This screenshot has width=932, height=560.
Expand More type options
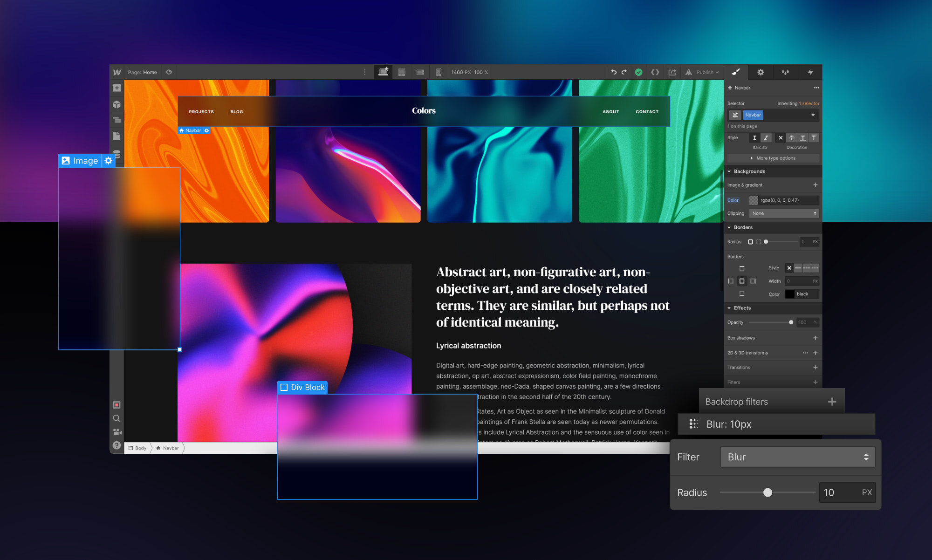(x=773, y=158)
